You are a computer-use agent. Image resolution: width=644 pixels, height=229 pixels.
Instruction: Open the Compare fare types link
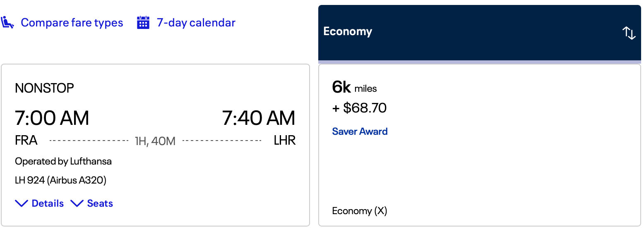point(72,23)
